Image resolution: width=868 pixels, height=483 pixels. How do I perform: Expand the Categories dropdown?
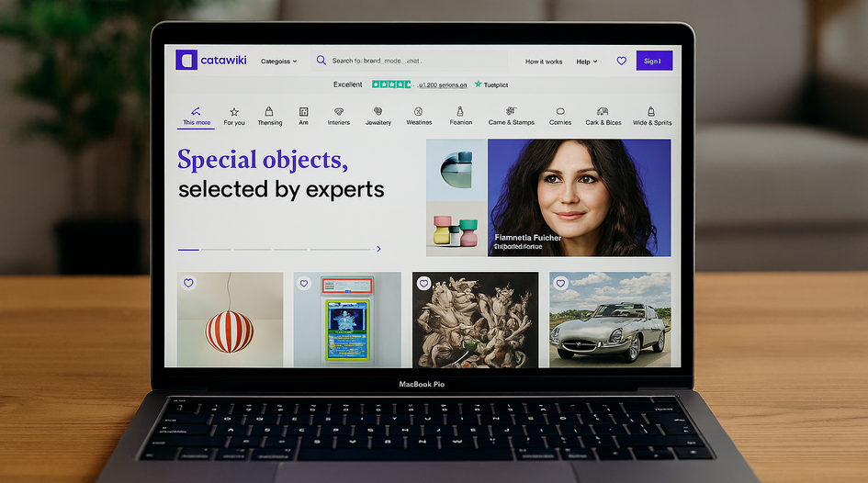coord(278,62)
